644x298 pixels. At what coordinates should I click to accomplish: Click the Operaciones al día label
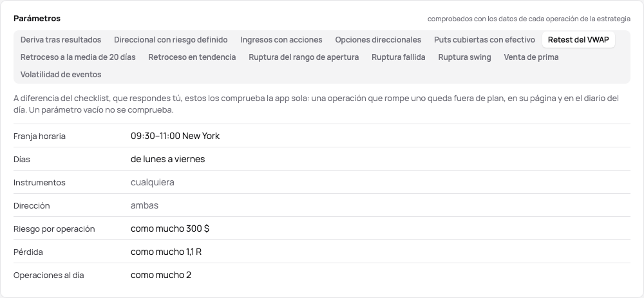49,275
